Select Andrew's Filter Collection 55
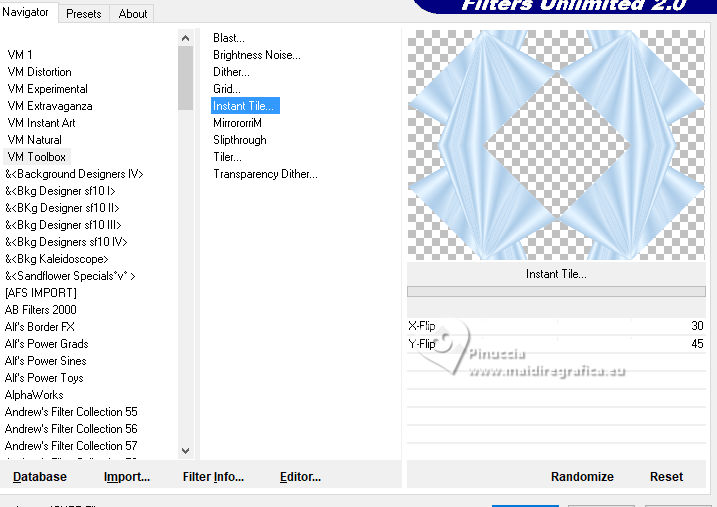This screenshot has height=507, width=717. [71, 412]
